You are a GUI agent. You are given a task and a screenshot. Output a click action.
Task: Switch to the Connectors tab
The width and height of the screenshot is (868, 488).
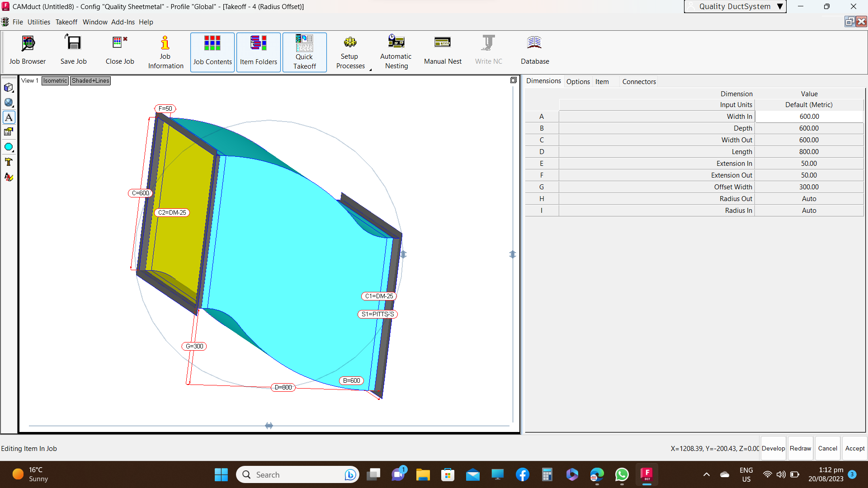tap(638, 82)
